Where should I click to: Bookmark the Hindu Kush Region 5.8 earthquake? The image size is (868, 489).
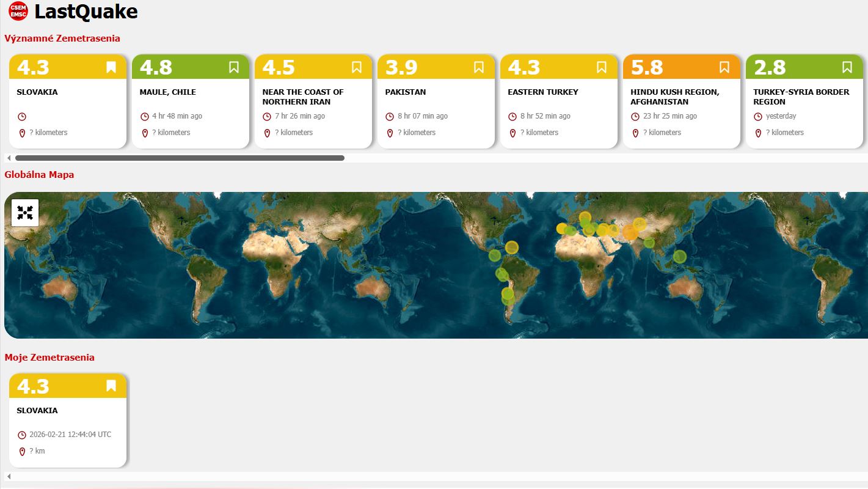724,67
